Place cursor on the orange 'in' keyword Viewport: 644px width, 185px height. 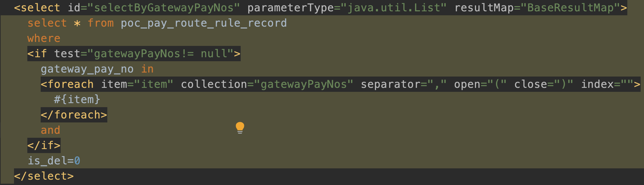coord(147,69)
